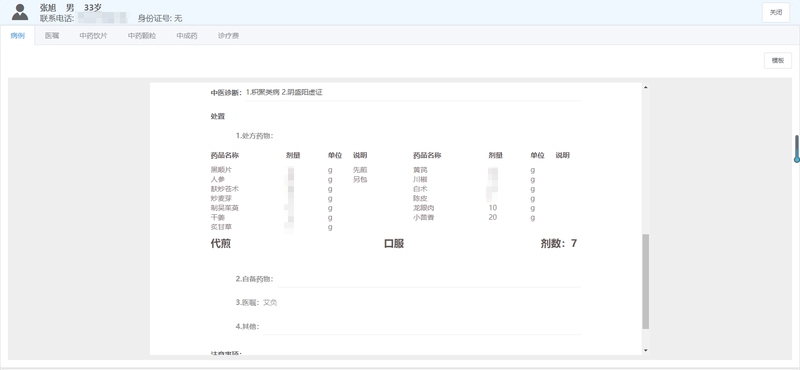Image resolution: width=800 pixels, height=370 pixels.
Task: Click the 模板 button
Action: point(778,60)
